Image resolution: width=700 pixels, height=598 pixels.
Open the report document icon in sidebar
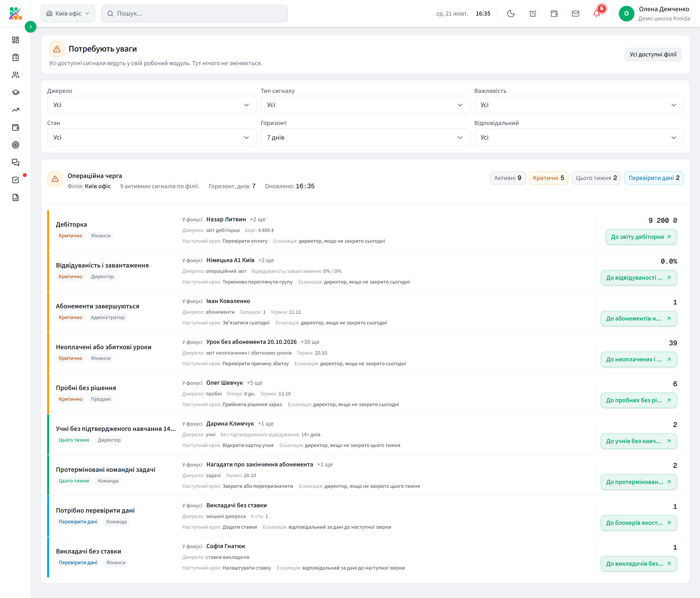[16, 197]
